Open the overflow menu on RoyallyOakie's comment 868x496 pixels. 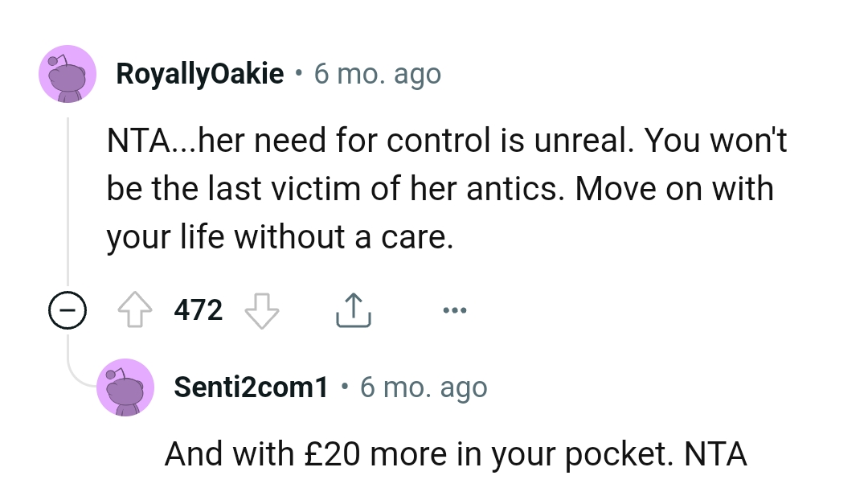(x=454, y=309)
